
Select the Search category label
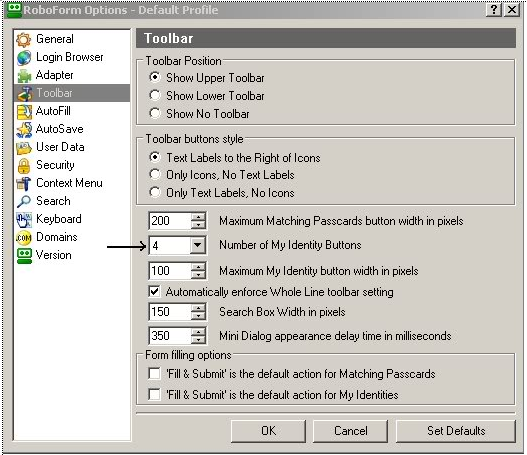pyautogui.click(x=53, y=201)
